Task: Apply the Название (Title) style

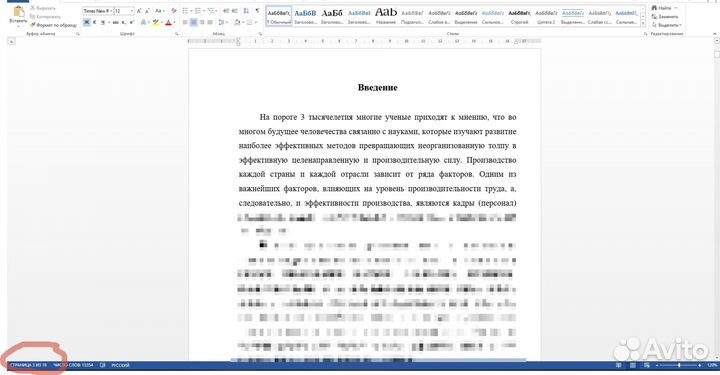Action: click(x=386, y=17)
